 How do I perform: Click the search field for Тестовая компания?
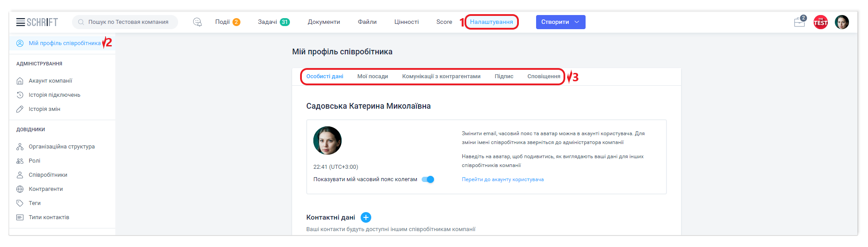pyautogui.click(x=128, y=22)
